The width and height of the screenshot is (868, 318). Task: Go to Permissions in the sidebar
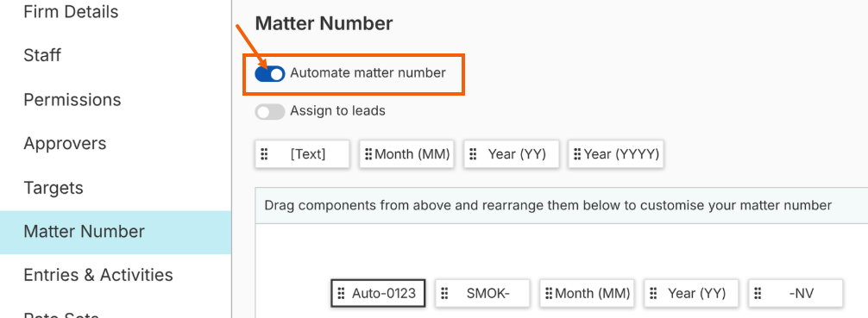[x=72, y=100]
